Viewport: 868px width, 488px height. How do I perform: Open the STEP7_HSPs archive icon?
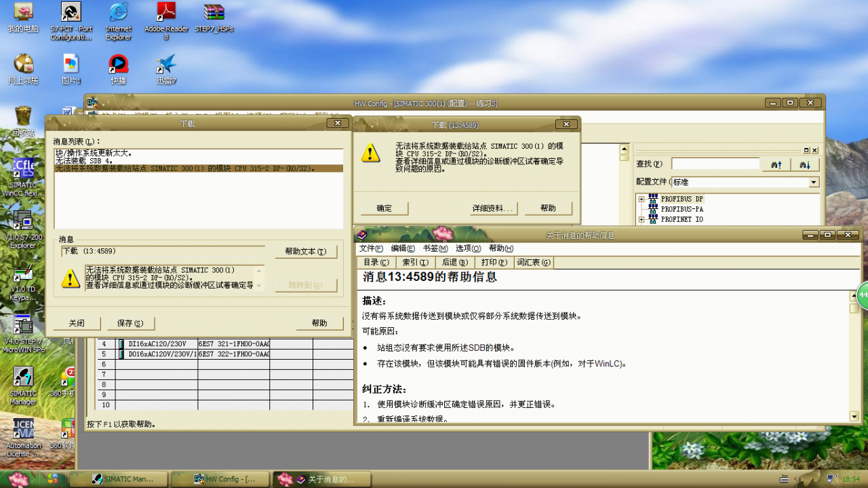click(x=214, y=18)
